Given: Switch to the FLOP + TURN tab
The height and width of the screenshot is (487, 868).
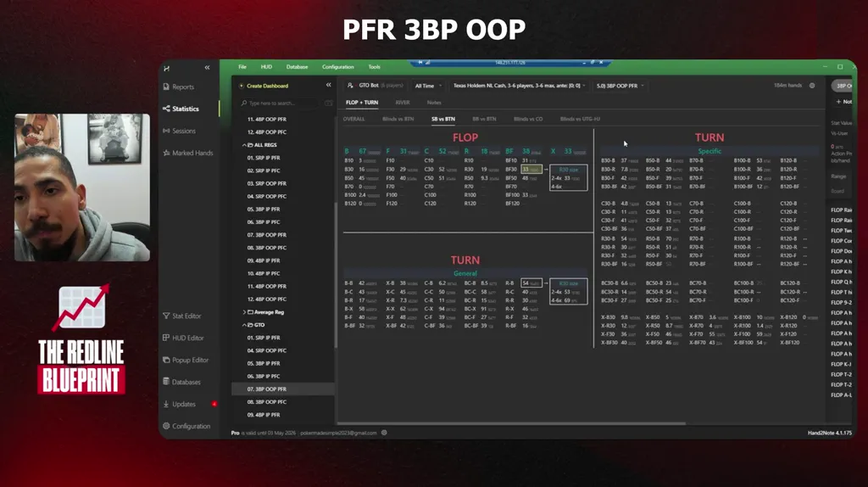Looking at the screenshot, I should [x=362, y=103].
